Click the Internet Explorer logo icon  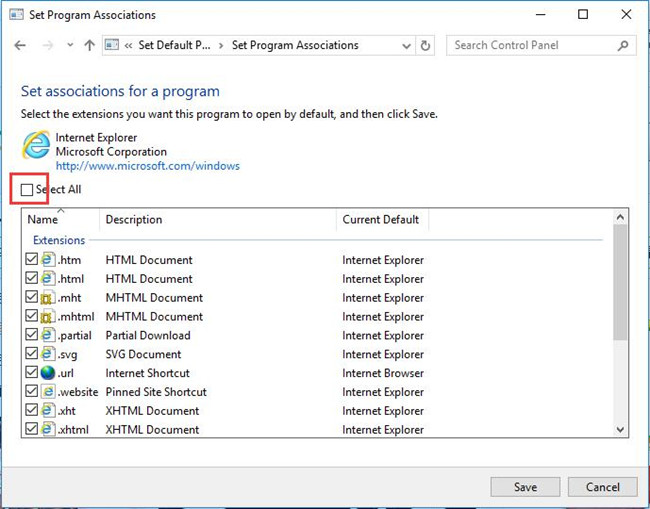(x=36, y=145)
